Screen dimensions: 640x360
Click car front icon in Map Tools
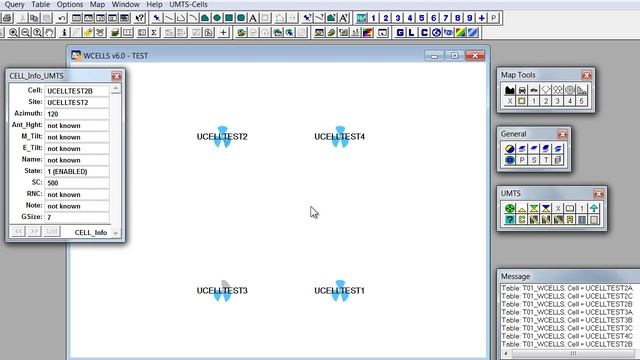(522, 90)
